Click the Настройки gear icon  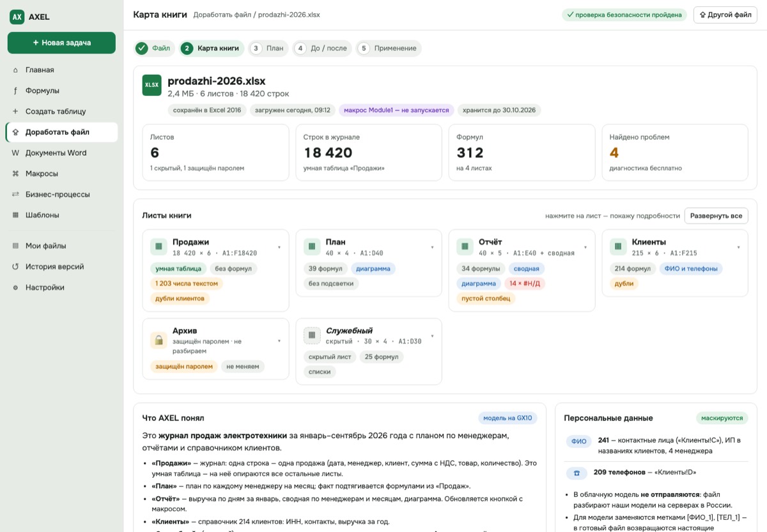pyautogui.click(x=15, y=287)
